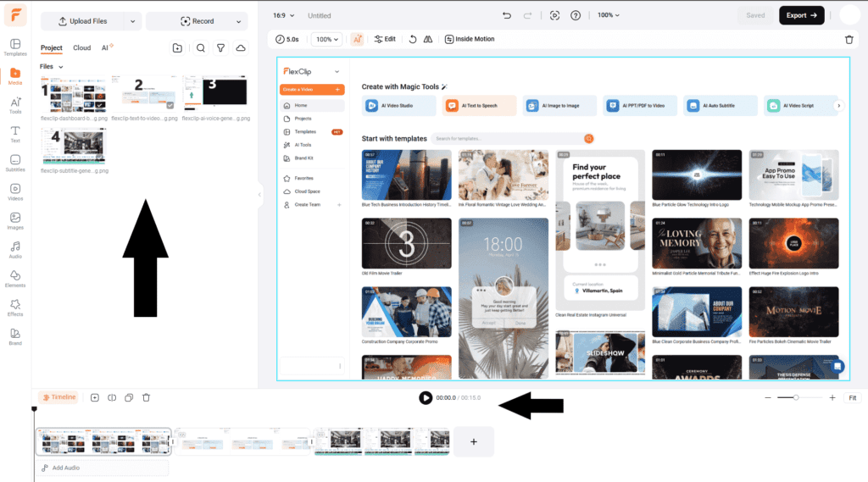Play the video preview

coord(426,397)
